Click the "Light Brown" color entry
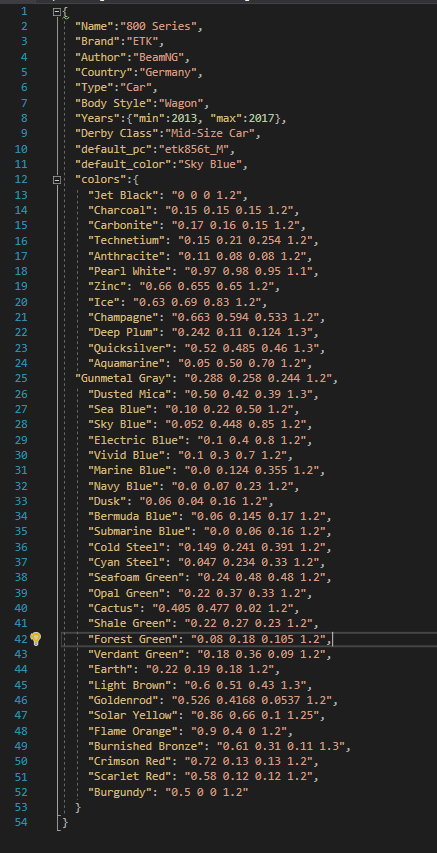 tap(200, 684)
